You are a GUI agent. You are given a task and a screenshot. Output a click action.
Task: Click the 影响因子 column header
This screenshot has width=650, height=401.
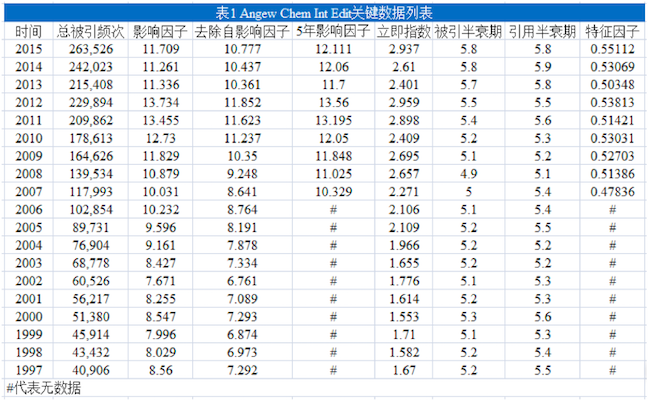tap(160, 31)
